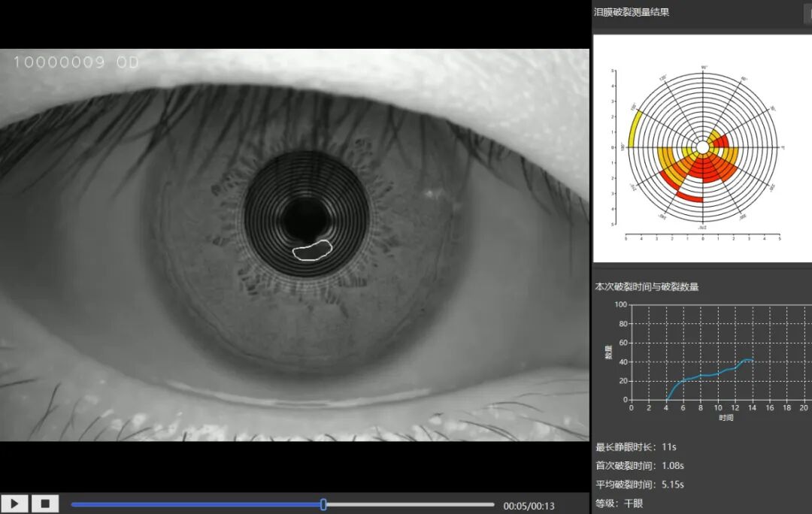Click the 10000009 OD patient label
Viewport: 812px width, 514px height.
(x=76, y=62)
